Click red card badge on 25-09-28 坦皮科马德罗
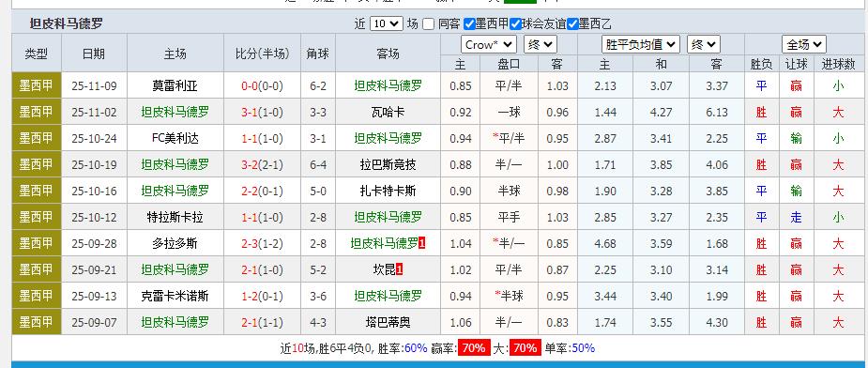The image size is (868, 368). [x=422, y=243]
